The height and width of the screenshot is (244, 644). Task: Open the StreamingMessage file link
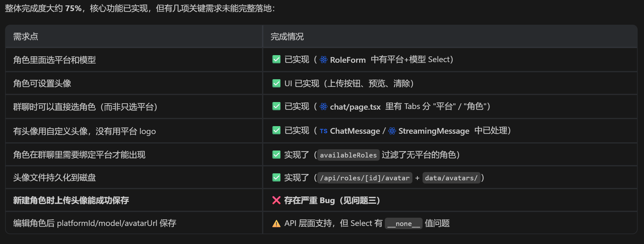pyautogui.click(x=434, y=131)
